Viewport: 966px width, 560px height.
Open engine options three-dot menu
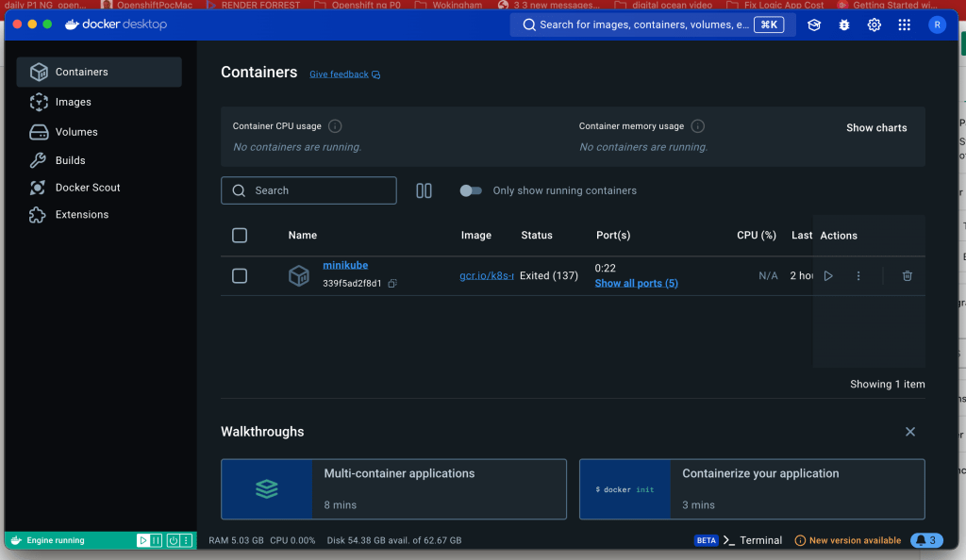[x=186, y=540]
